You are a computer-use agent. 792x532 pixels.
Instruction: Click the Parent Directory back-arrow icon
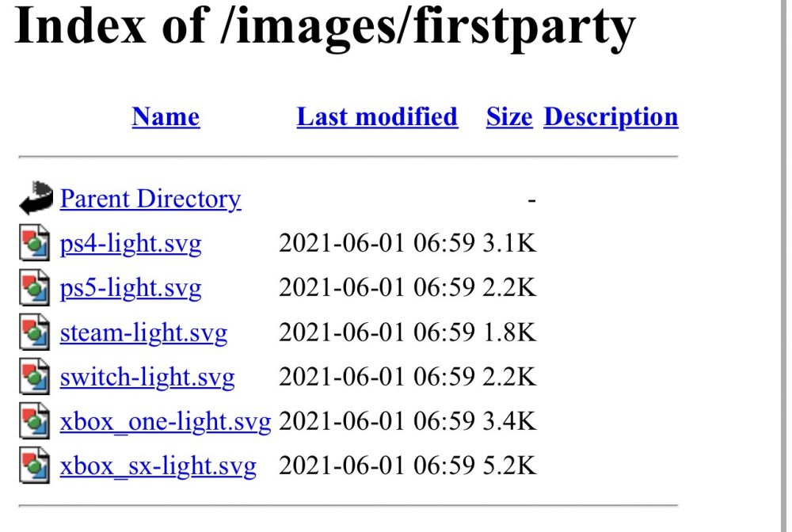36,198
